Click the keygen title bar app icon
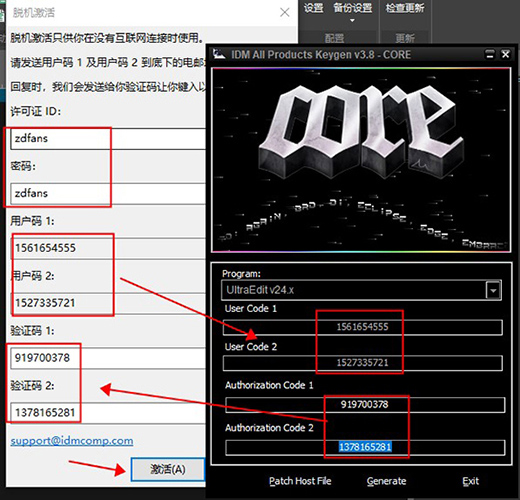 click(219, 54)
